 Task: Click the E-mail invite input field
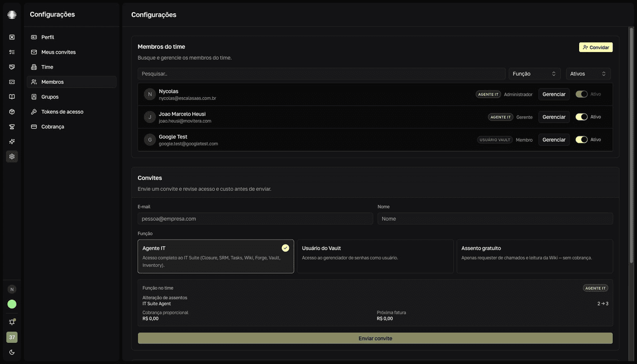click(255, 219)
